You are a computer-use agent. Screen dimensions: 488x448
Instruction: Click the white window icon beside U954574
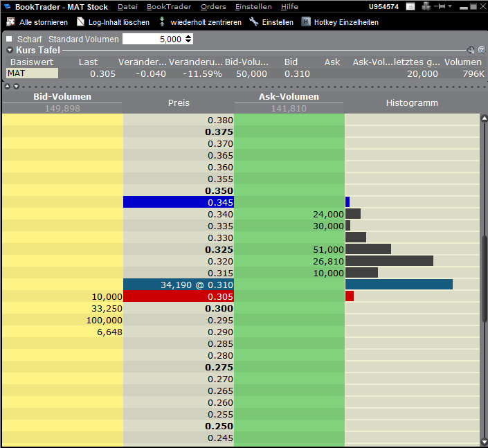coord(410,6)
